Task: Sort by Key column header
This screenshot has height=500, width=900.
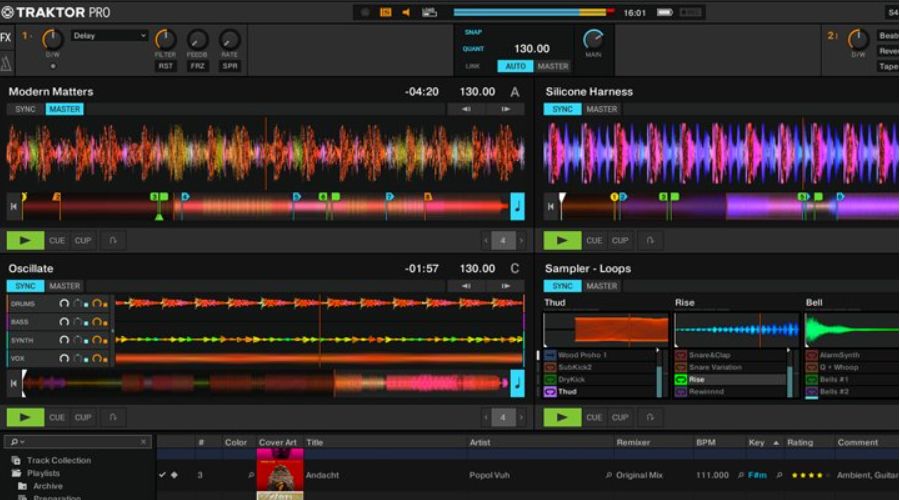Action: [x=756, y=443]
